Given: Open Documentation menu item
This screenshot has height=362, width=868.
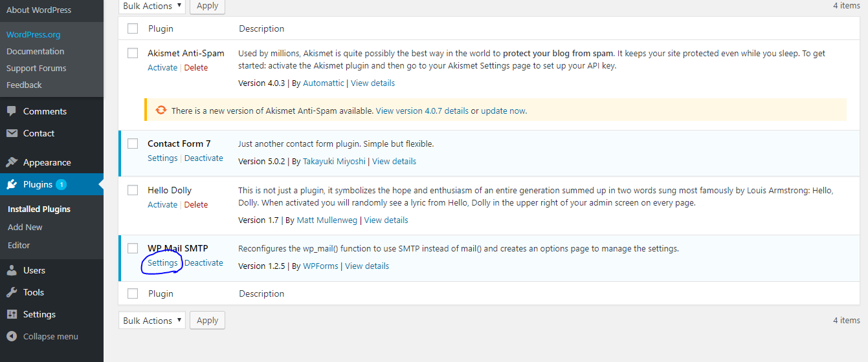Looking at the screenshot, I should (35, 51).
